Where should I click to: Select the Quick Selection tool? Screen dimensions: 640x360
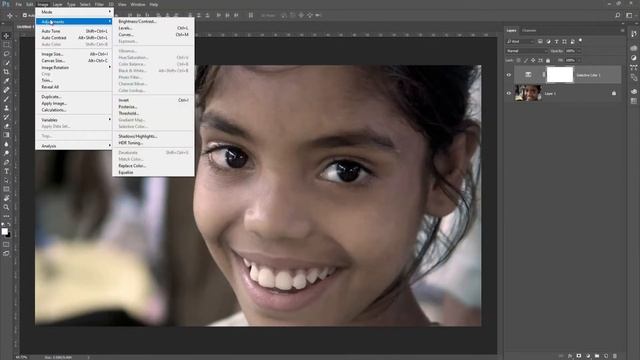[6, 63]
